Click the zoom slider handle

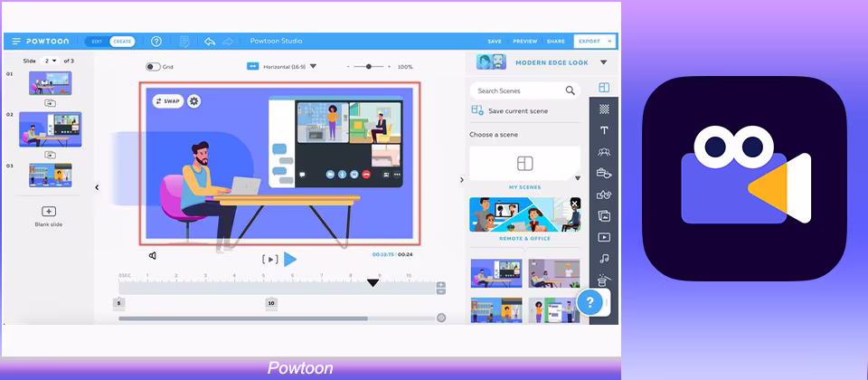[x=368, y=66]
